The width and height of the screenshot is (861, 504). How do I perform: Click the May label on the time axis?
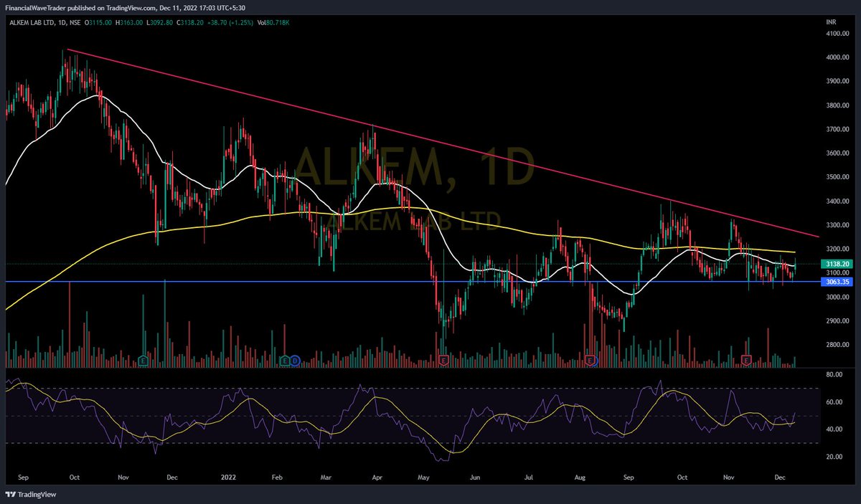pyautogui.click(x=424, y=476)
